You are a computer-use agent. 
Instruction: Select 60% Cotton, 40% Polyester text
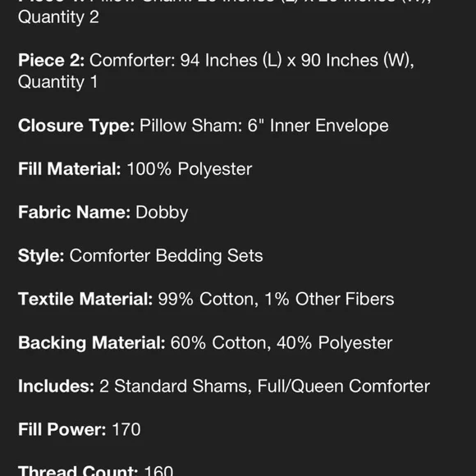pos(281,343)
